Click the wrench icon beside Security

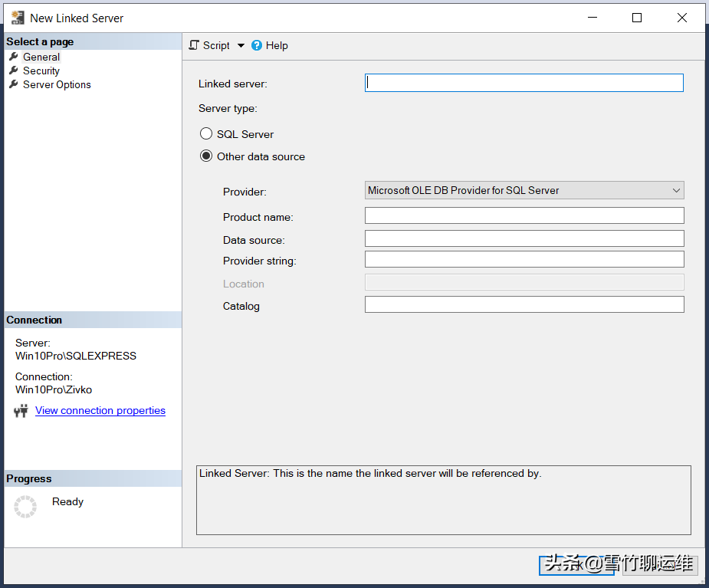click(x=13, y=71)
